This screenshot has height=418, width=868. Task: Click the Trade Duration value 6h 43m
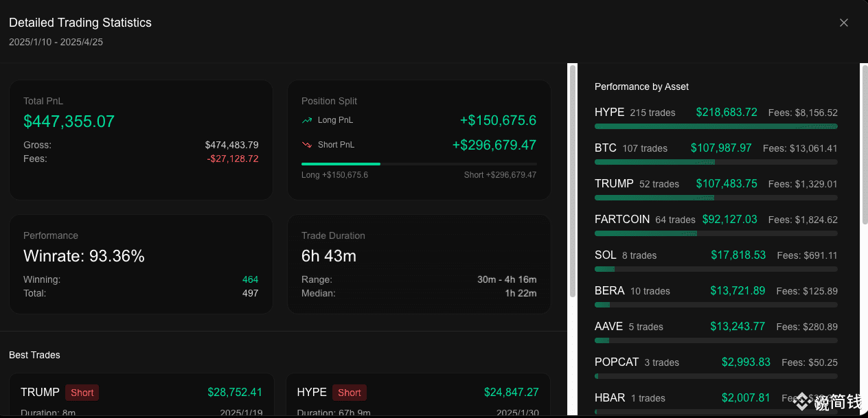coord(329,256)
